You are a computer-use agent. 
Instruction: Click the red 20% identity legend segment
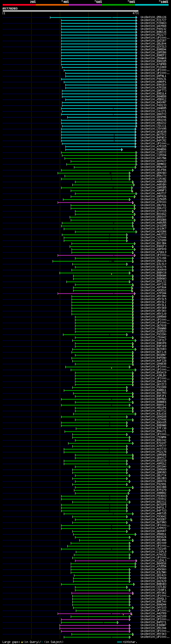point(19,5)
